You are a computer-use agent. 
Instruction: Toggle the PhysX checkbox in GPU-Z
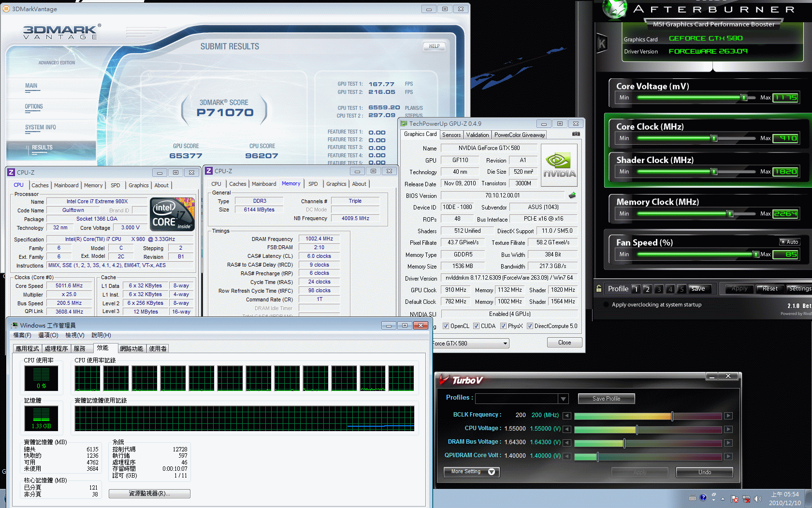pyautogui.click(x=504, y=326)
